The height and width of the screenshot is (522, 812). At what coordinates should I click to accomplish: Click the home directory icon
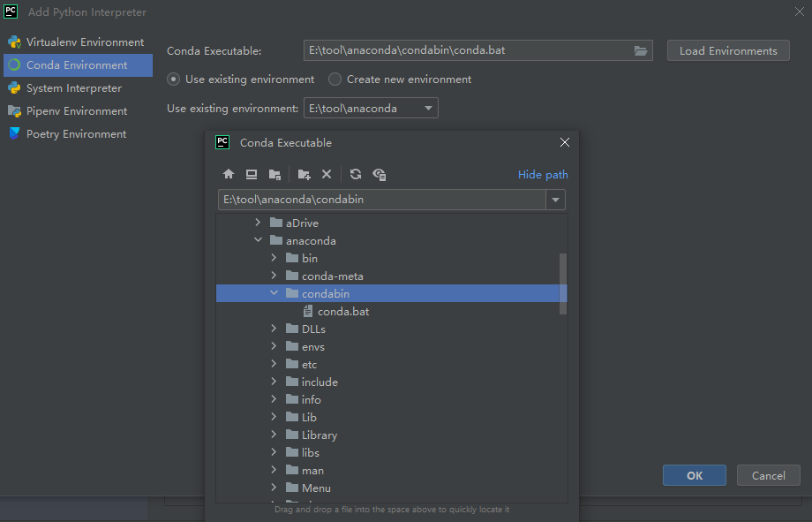click(x=229, y=174)
